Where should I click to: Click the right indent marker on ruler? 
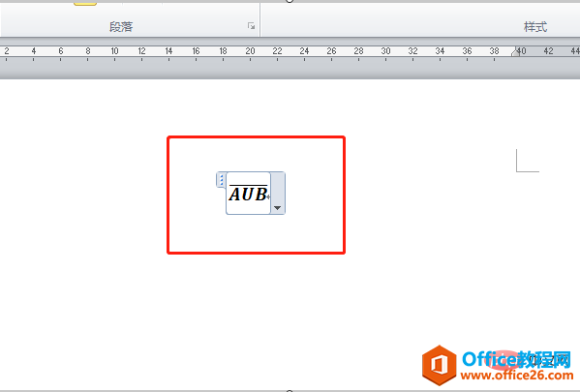coord(516,52)
